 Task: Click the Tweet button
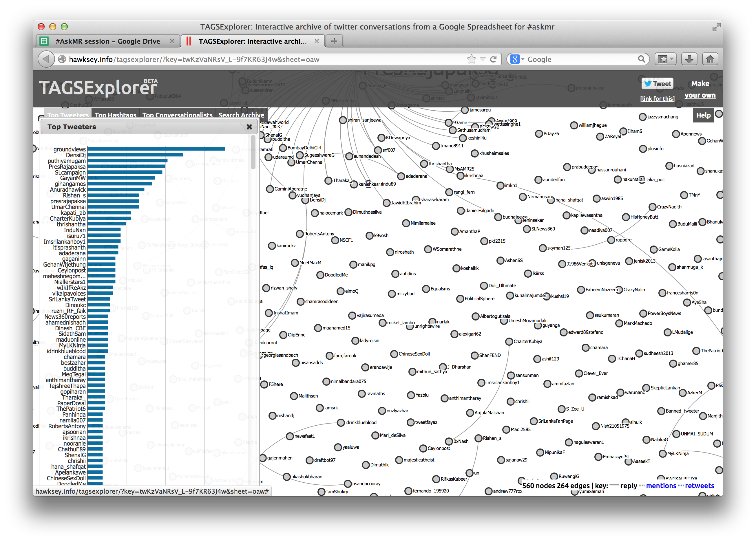[x=657, y=84]
